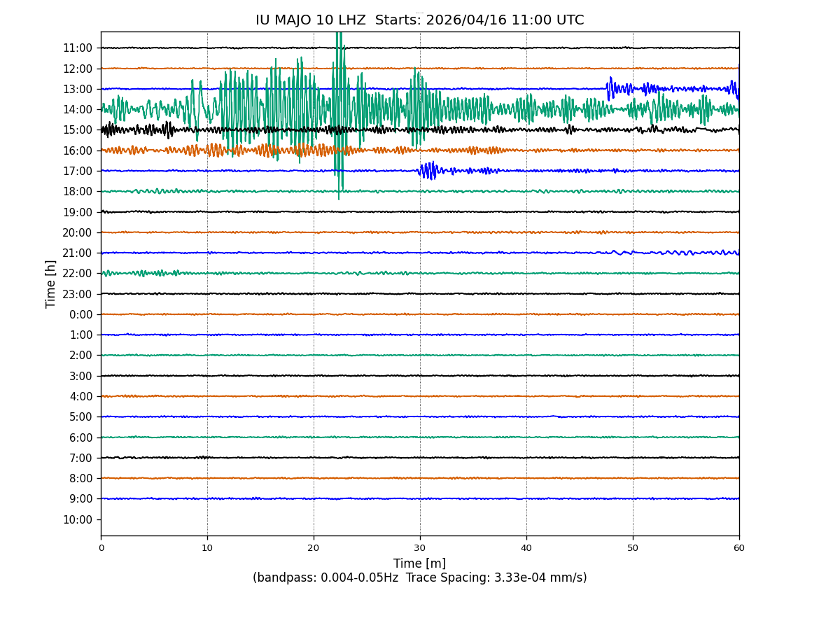Click the start date '2026/04/16 11:00 UTC' in the title
The height and width of the screenshot is (630, 840).
[x=504, y=20]
